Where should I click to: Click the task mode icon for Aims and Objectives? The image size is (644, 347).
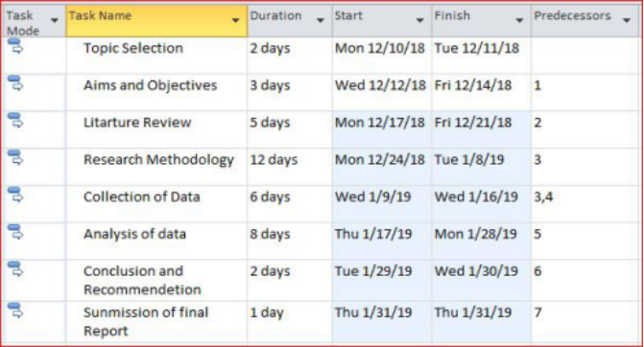[x=15, y=83]
